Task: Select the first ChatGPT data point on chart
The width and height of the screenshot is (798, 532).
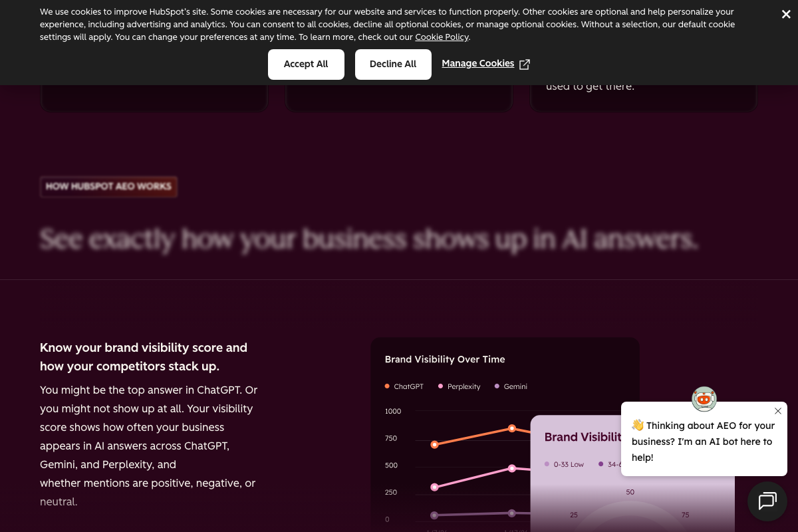Action: pyautogui.click(x=434, y=444)
